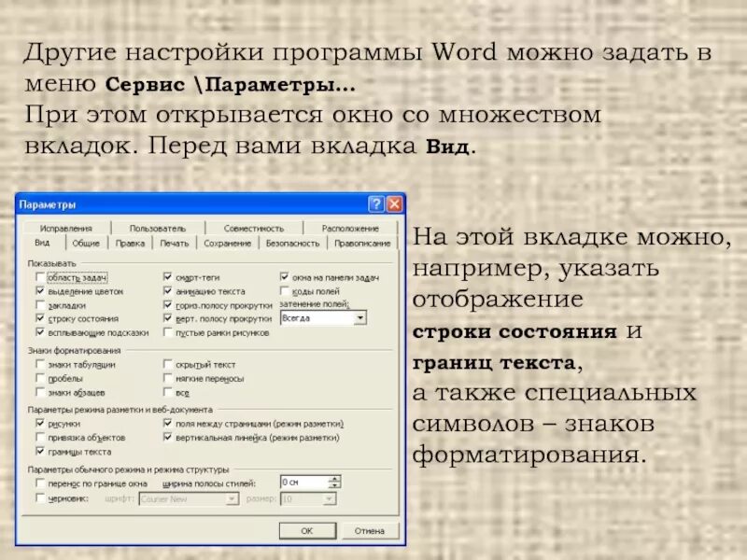
Task: Toggle границы текста checkbox
Action: (40, 451)
